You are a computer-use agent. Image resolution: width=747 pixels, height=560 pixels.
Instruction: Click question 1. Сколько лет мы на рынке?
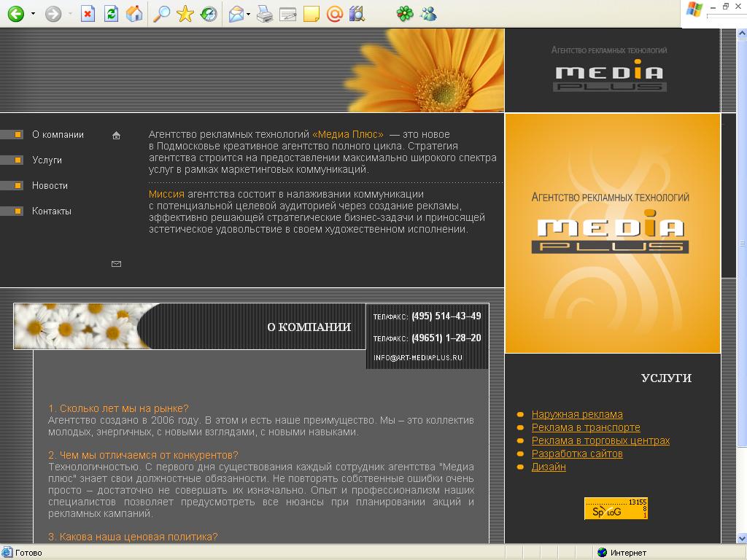click(x=118, y=408)
